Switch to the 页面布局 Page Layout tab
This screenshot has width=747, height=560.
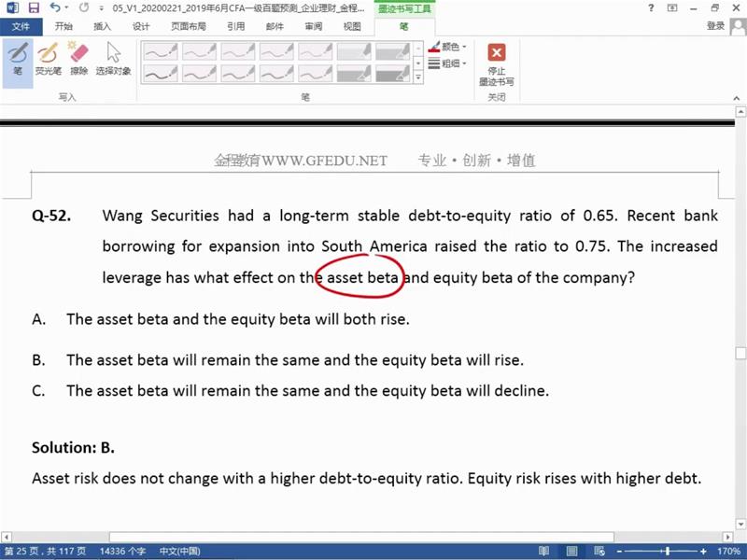[189, 26]
